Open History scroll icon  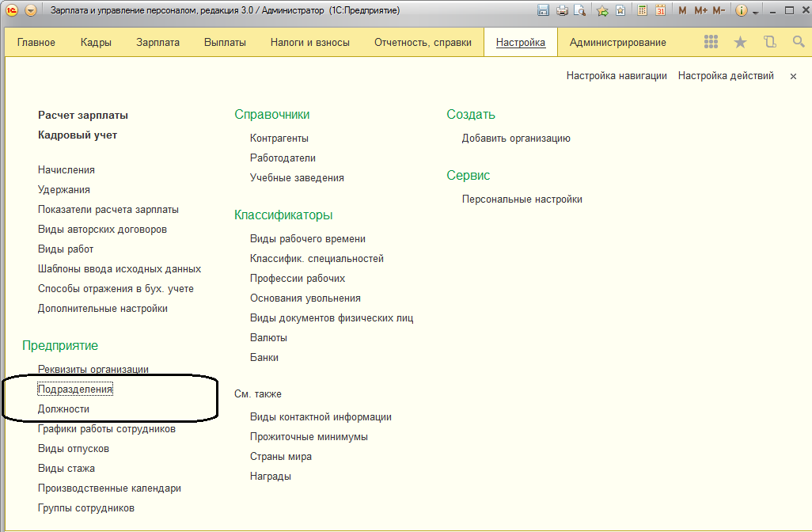pos(770,42)
